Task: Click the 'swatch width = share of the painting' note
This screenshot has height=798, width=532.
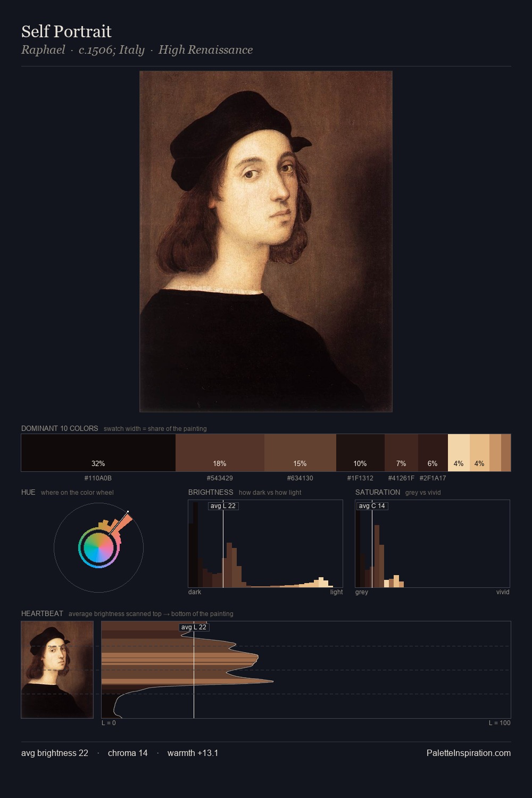Action: tap(155, 429)
